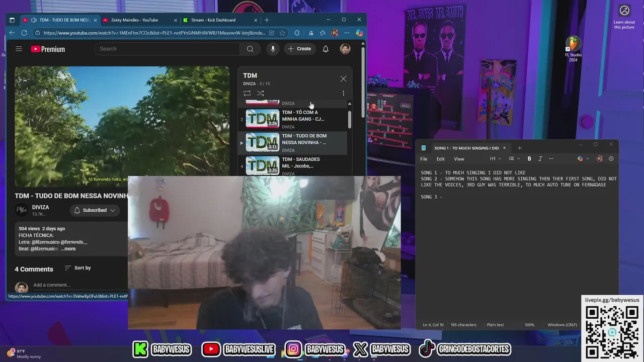Open the Copilot dropdown in Notepad
The image size is (644, 362).
pyautogui.click(x=583, y=159)
